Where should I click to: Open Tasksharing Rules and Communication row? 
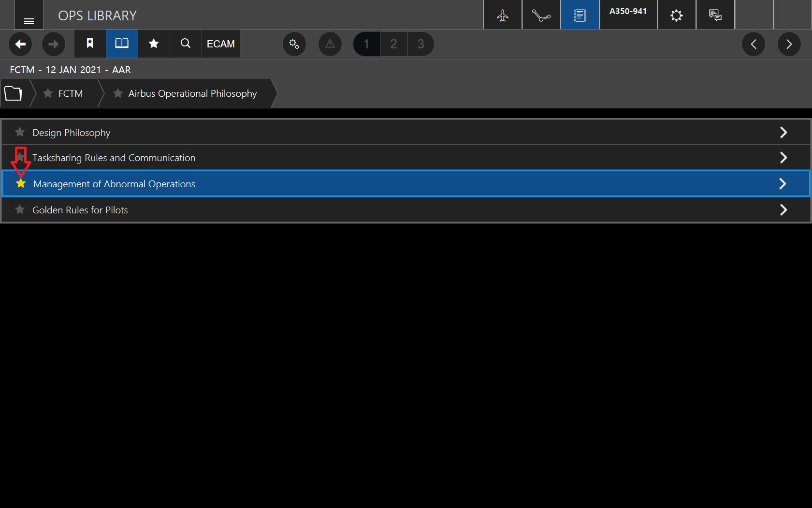click(406, 157)
